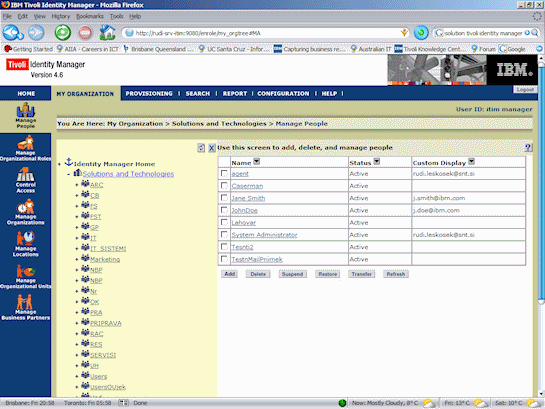Open Control Access sidebar icon
The width and height of the screenshot is (545, 409).
tap(26, 180)
